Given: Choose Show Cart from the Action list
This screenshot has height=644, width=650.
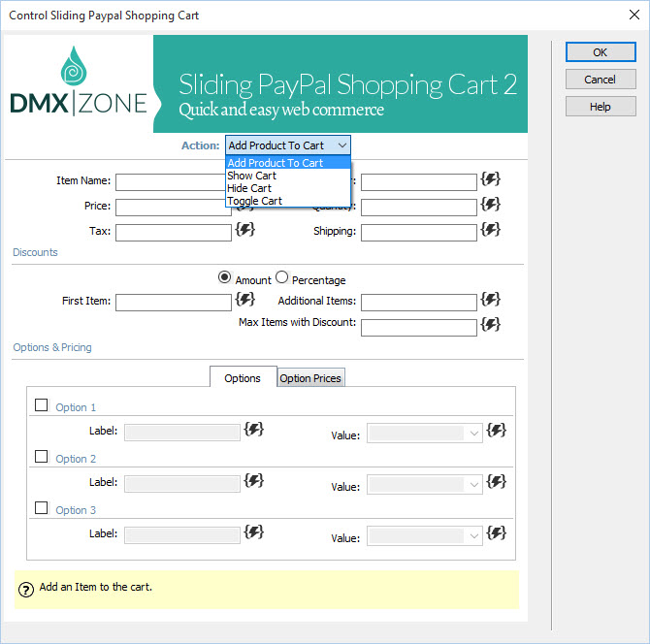Looking at the screenshot, I should pos(288,176).
